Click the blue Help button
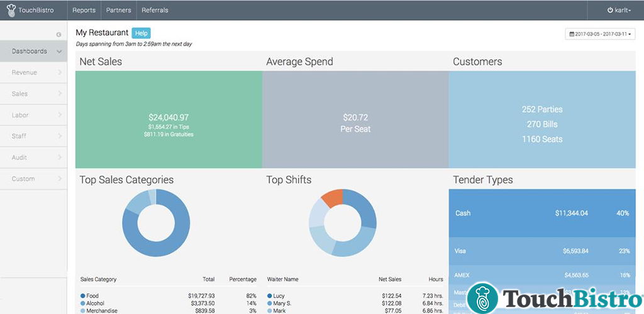Image resolution: width=644 pixels, height=314 pixels. coord(142,33)
